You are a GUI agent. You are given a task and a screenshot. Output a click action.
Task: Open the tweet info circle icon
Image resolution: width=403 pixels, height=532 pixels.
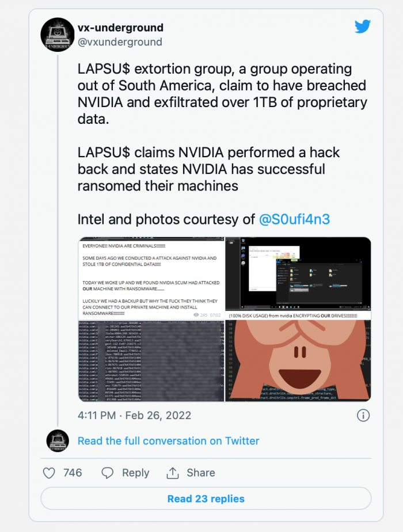(x=363, y=415)
